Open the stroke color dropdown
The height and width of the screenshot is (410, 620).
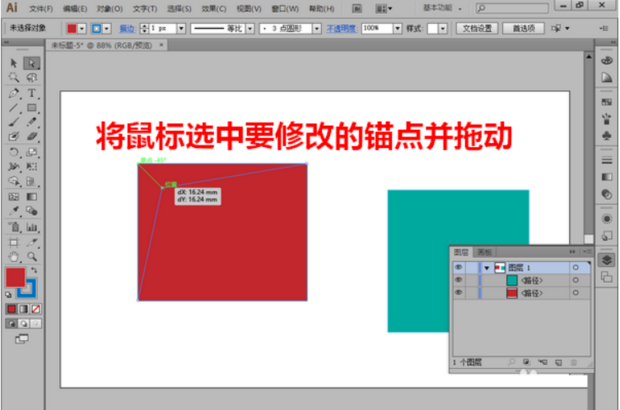pyautogui.click(x=106, y=28)
